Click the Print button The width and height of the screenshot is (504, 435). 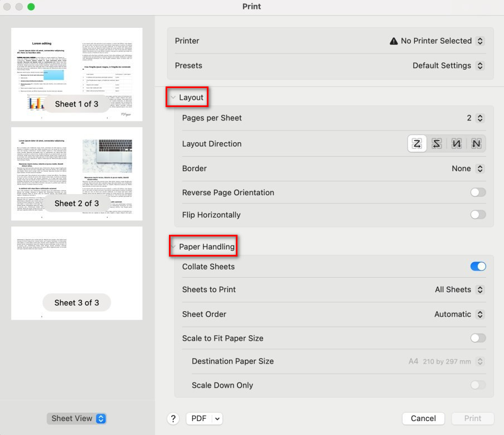coord(473,418)
